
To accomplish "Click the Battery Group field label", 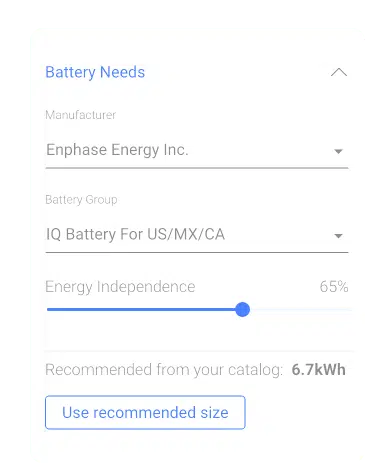I will 81,200.
